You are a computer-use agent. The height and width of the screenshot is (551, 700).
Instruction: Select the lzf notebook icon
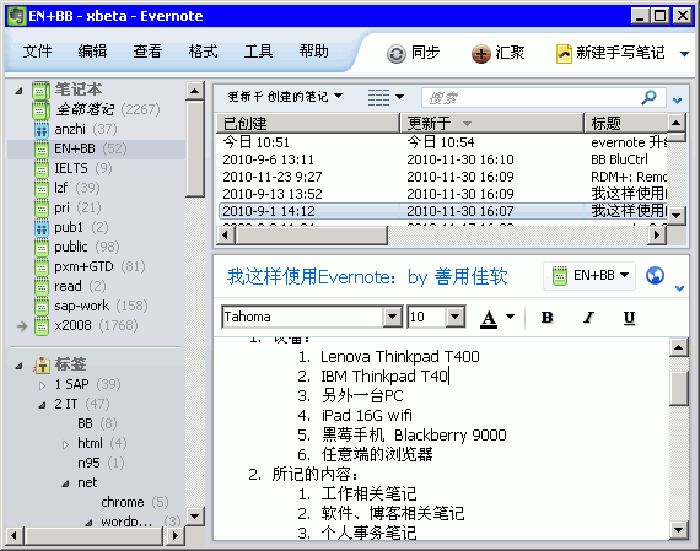(x=41, y=188)
